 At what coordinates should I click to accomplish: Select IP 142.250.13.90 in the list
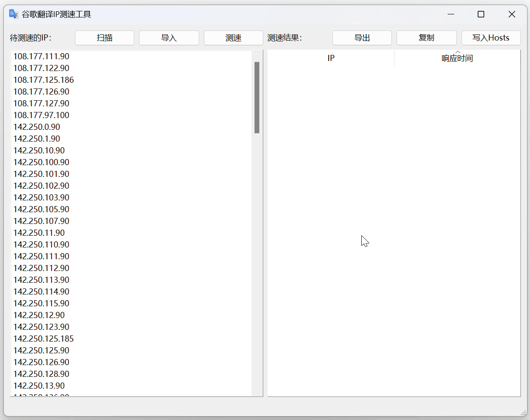(39, 386)
